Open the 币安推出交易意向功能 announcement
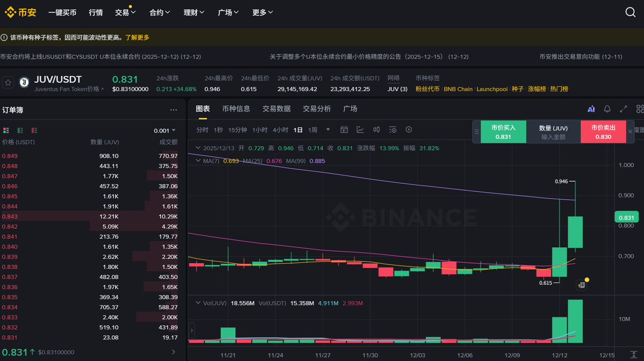 pos(581,57)
